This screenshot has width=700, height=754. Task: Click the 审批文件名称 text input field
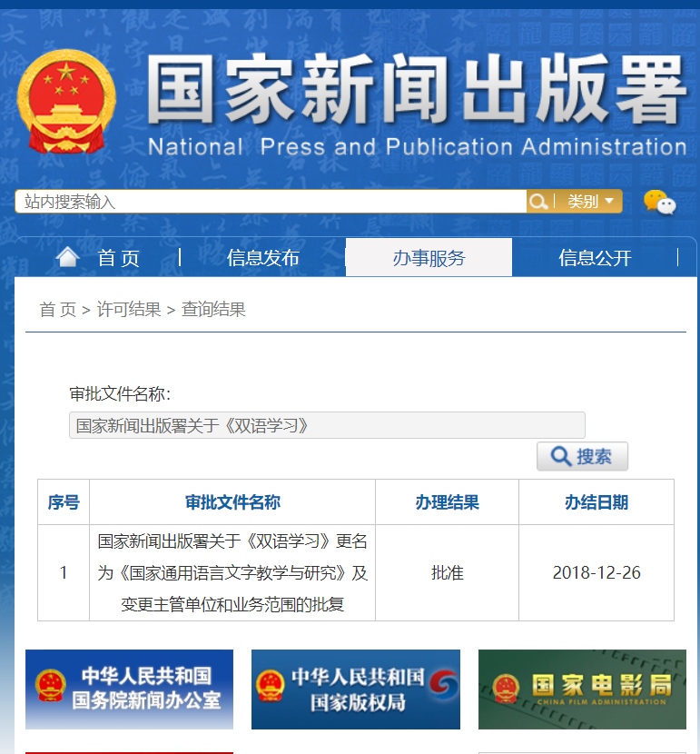tap(327, 425)
